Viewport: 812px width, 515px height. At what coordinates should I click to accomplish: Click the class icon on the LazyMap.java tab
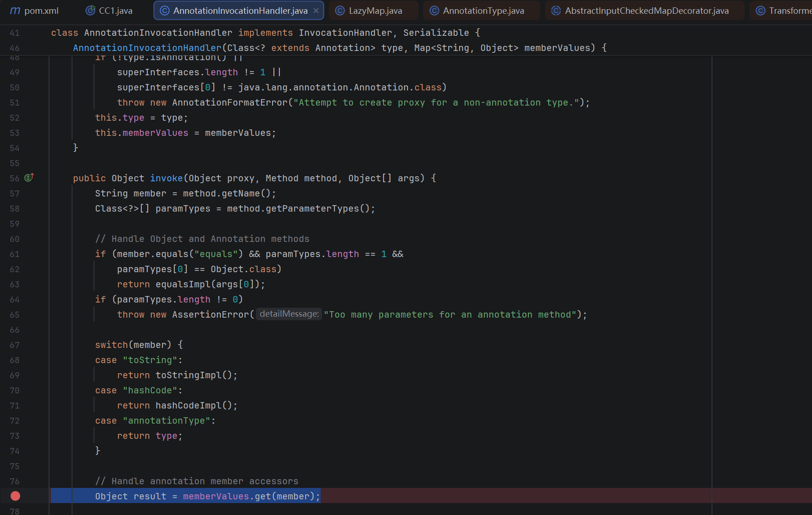click(340, 11)
